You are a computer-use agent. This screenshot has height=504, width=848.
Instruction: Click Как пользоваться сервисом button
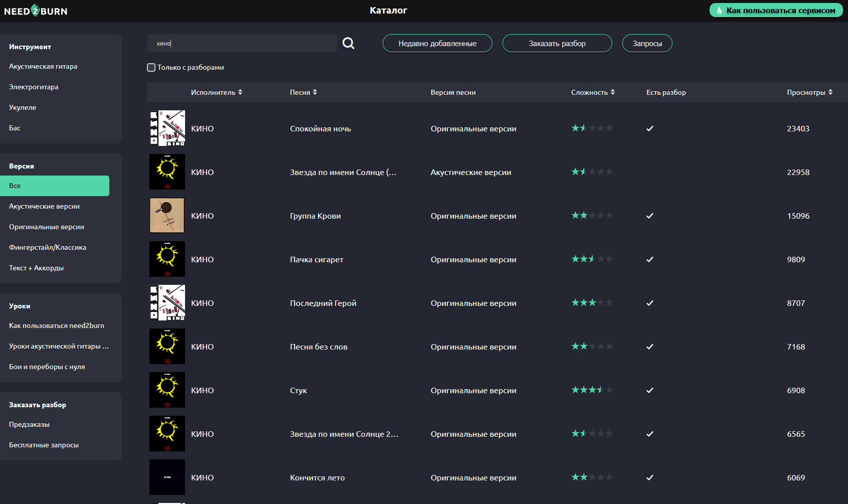(x=776, y=10)
